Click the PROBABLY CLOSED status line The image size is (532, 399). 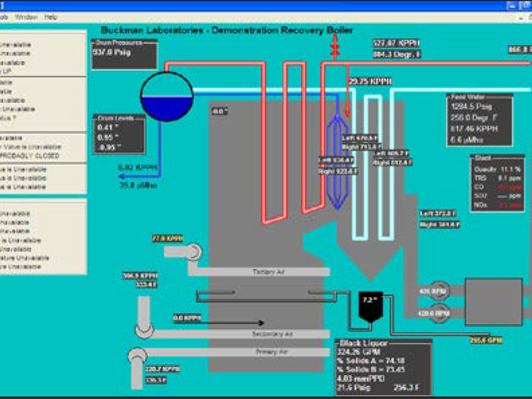(30, 156)
